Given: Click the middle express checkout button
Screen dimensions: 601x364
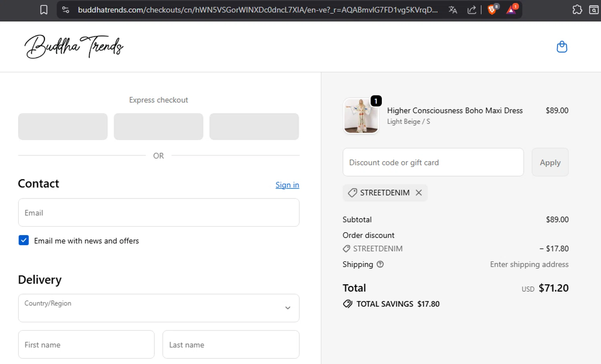Looking at the screenshot, I should pyautogui.click(x=159, y=127).
